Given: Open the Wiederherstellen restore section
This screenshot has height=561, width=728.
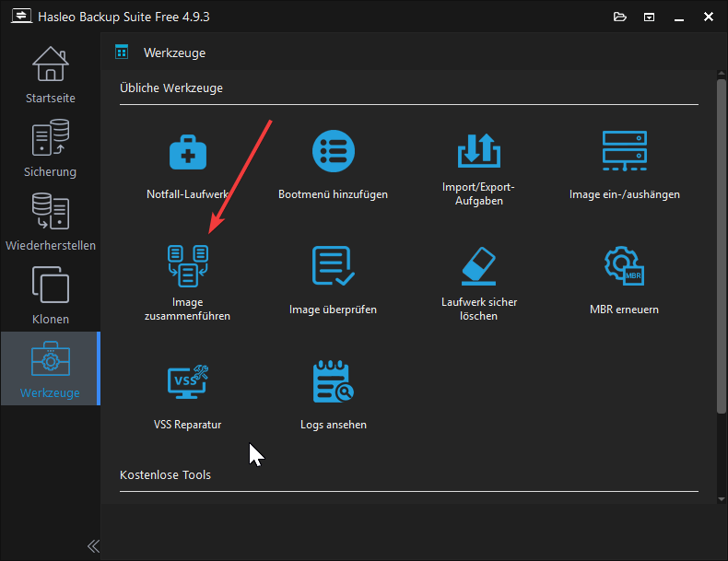Looking at the screenshot, I should point(50,222).
